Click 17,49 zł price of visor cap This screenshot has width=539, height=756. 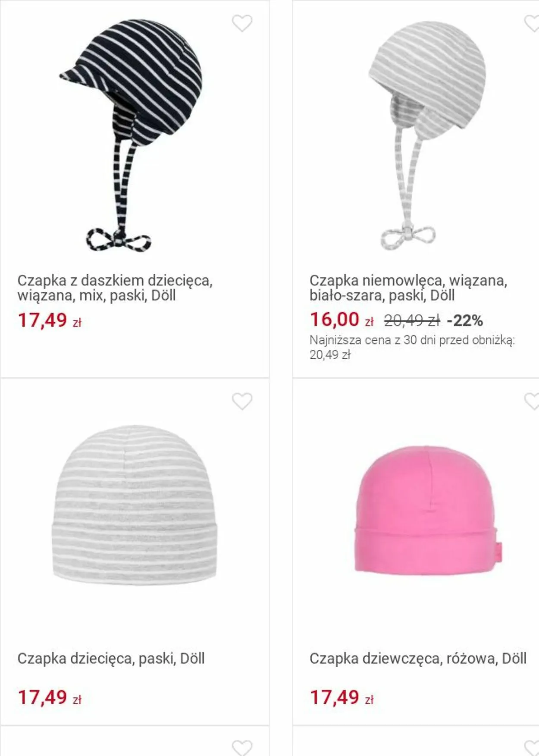[x=49, y=320]
